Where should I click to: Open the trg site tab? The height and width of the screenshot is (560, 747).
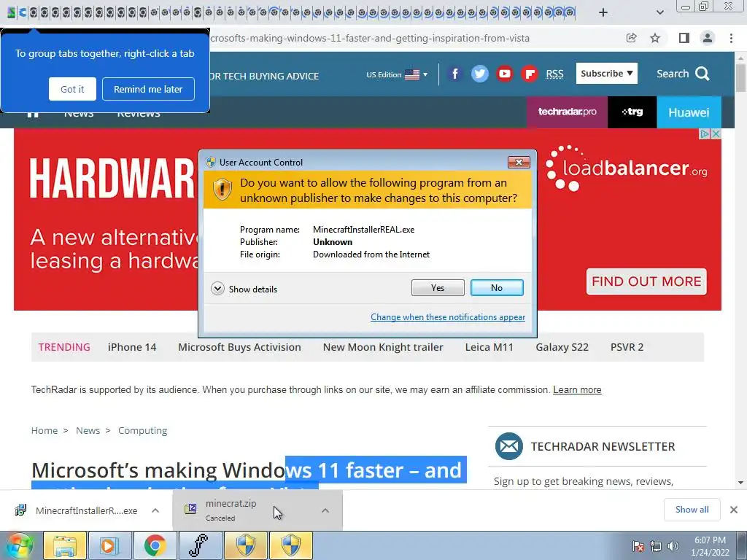[632, 112]
